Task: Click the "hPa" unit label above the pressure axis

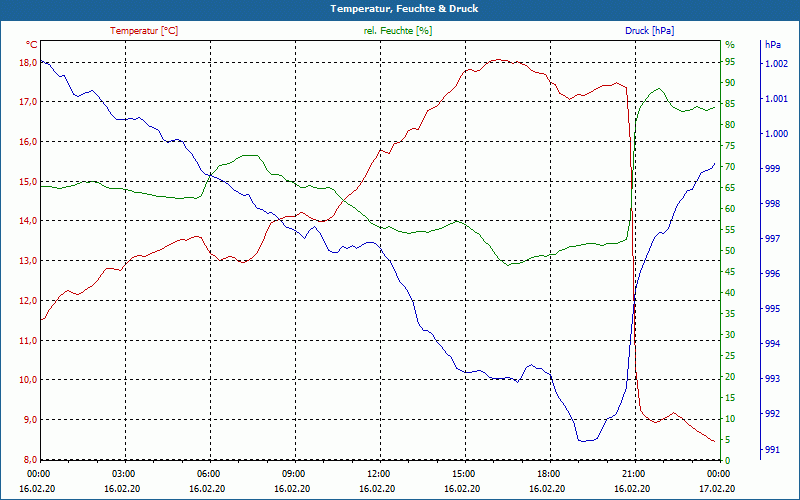Action: [x=772, y=45]
